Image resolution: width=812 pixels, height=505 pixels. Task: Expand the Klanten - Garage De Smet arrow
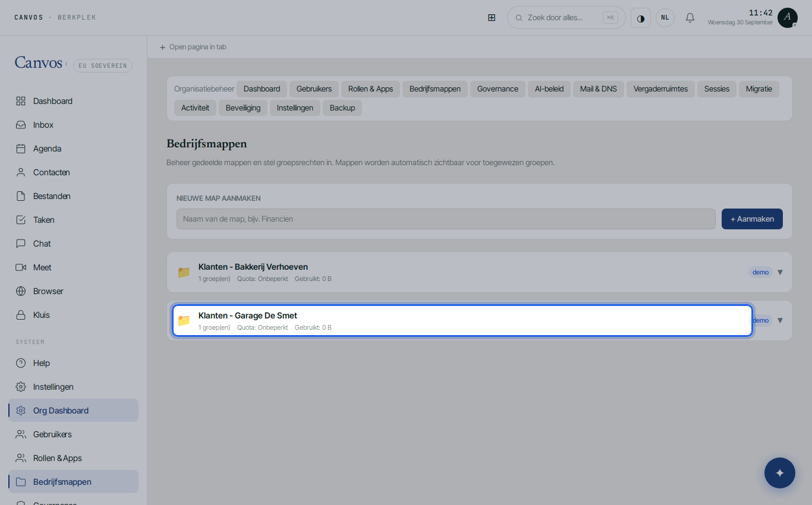coord(780,320)
